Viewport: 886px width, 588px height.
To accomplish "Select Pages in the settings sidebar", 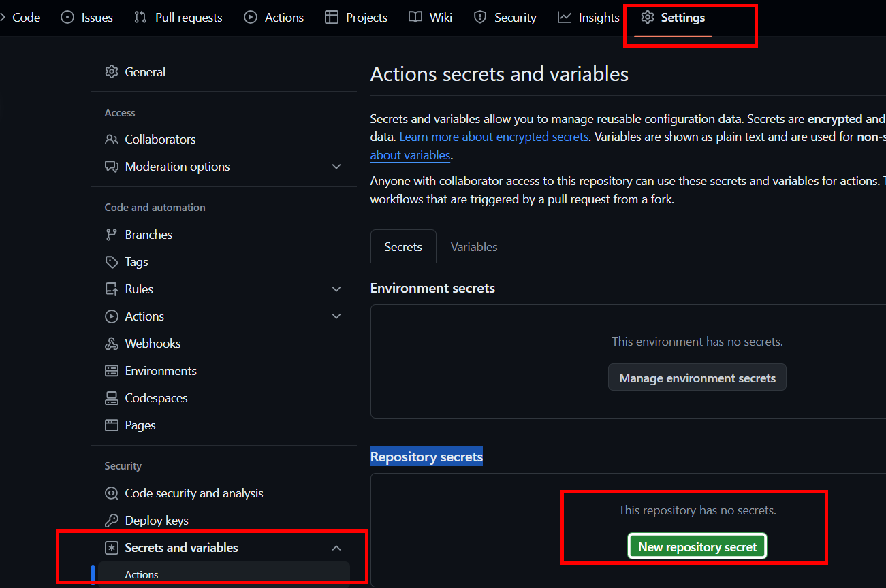I will [x=140, y=425].
